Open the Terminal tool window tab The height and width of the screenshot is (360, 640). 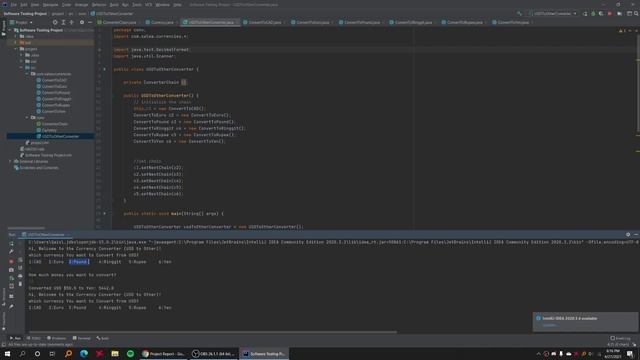(82, 338)
